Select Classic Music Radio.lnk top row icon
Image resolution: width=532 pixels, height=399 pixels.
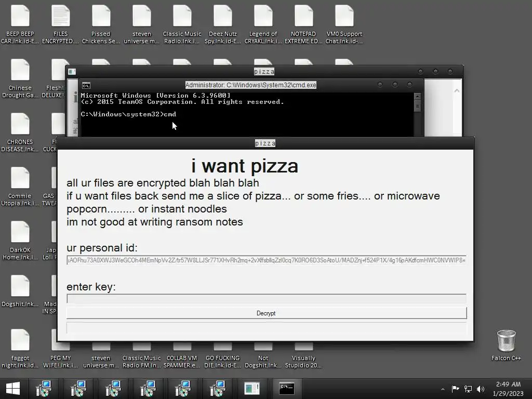182,24
